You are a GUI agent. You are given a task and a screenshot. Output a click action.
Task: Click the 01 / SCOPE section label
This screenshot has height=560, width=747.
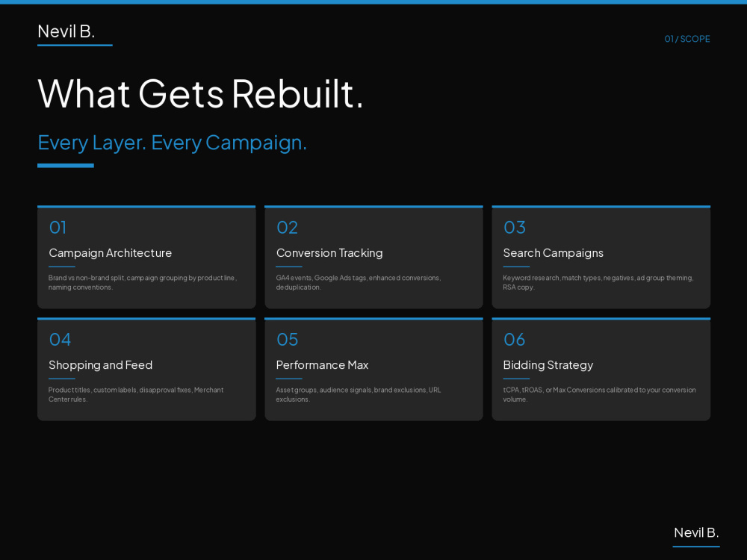click(x=687, y=39)
